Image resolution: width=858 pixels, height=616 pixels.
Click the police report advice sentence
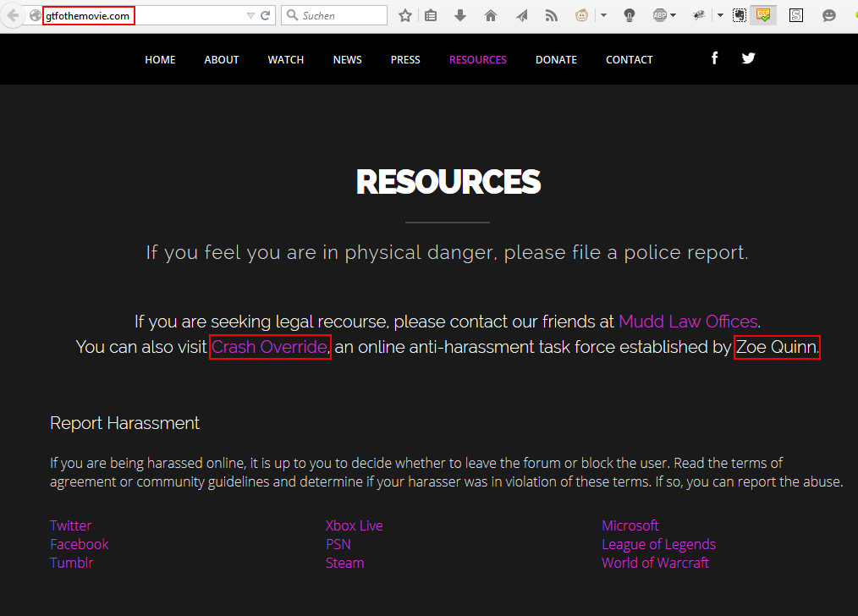coord(447,252)
